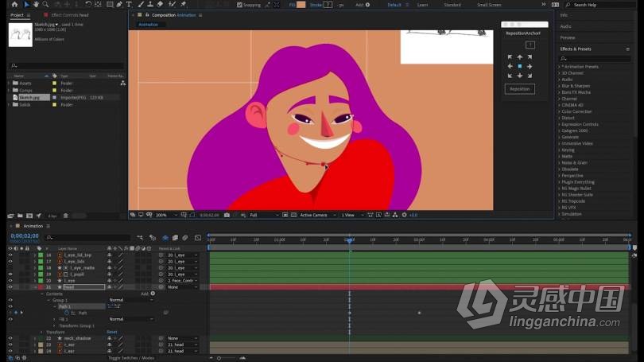
Task: Hide the l_eye_lids layer
Action: 10,261
